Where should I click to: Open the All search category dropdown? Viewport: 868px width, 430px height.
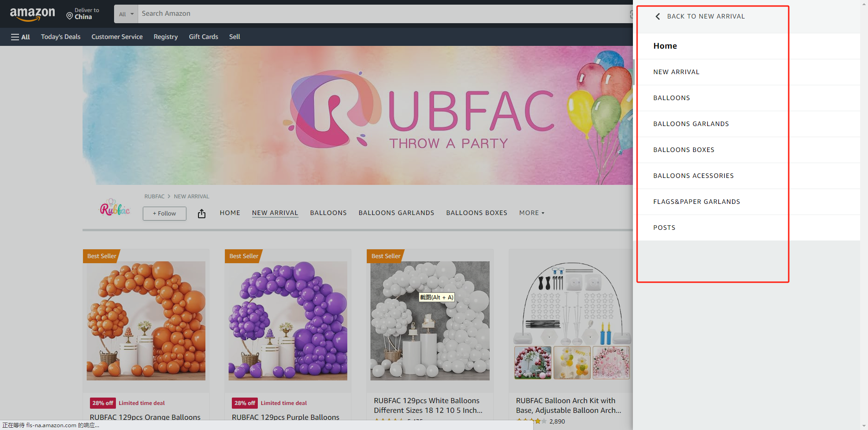click(126, 14)
